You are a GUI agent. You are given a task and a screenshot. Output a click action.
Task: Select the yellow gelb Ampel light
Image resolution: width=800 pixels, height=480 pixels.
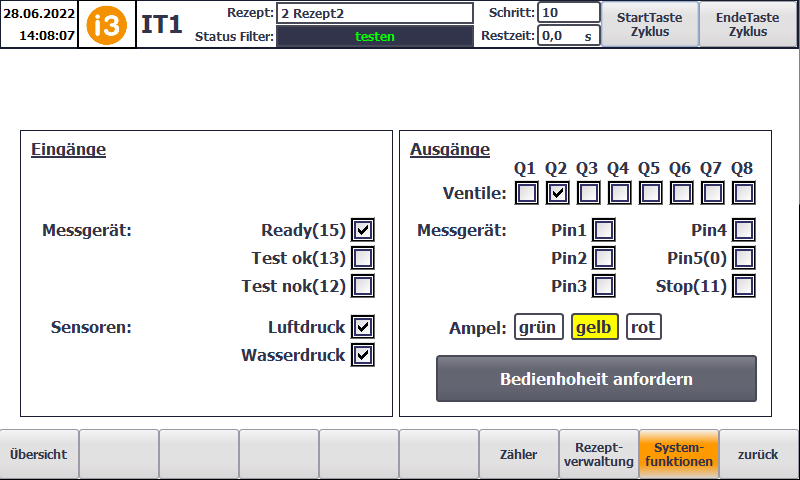[x=594, y=327]
